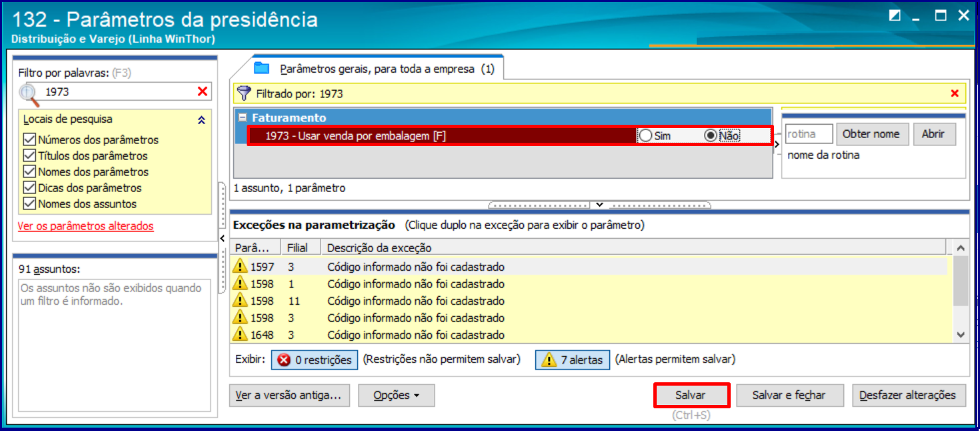Show the '0 restrições' filter
This screenshot has height=431, width=980.
[315, 360]
